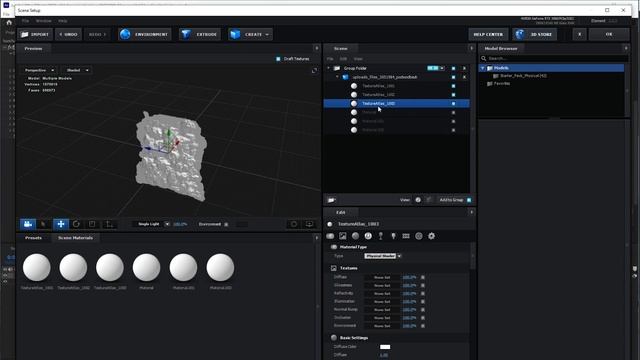640x360 pixels.
Task: Open the Diffuse Color swatch picker
Action: click(385, 347)
